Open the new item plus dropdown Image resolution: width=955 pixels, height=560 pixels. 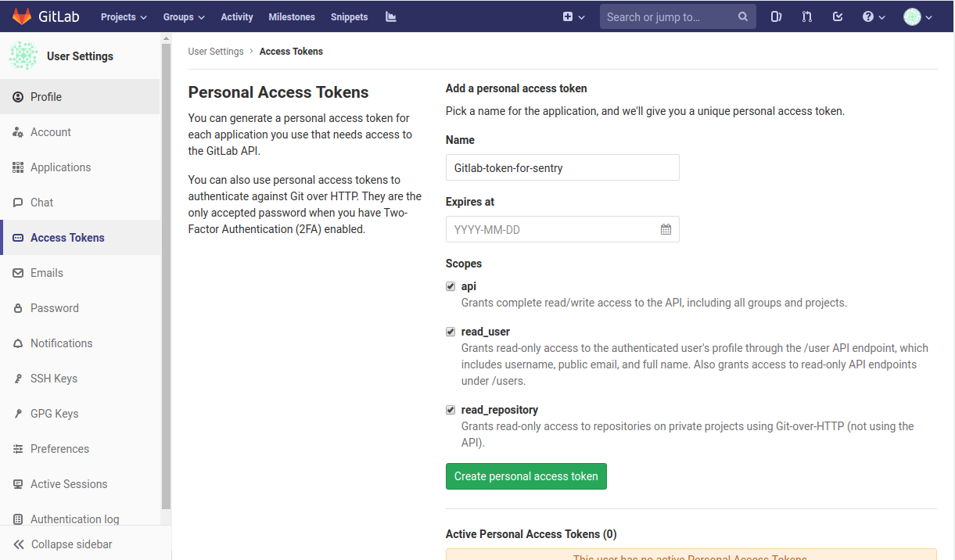click(574, 16)
